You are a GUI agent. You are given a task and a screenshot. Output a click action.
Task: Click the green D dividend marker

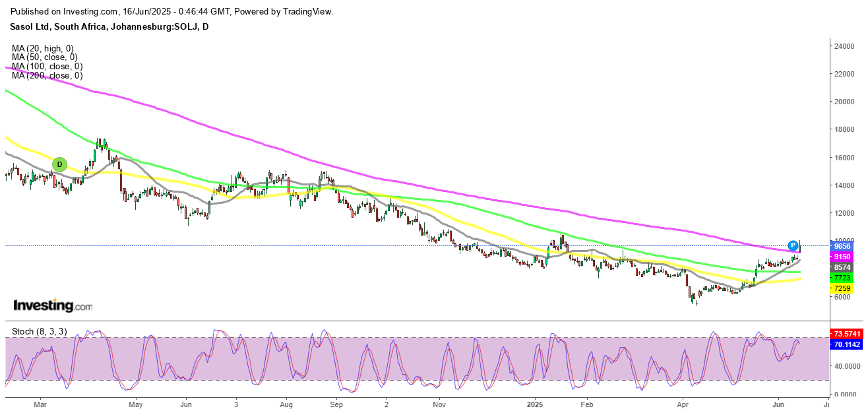pos(59,164)
